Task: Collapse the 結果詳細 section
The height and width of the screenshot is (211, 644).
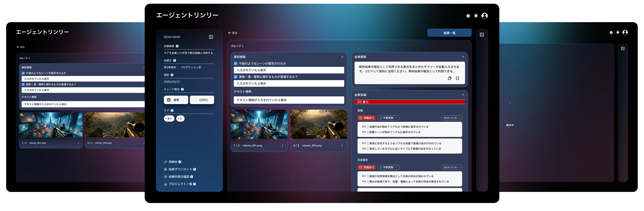Action: [x=463, y=95]
